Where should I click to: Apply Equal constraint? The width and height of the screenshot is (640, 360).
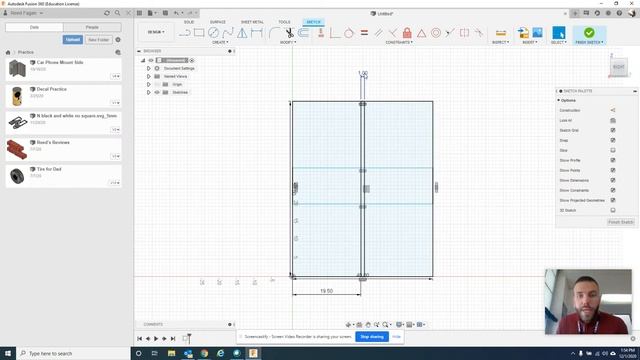tap(364, 33)
